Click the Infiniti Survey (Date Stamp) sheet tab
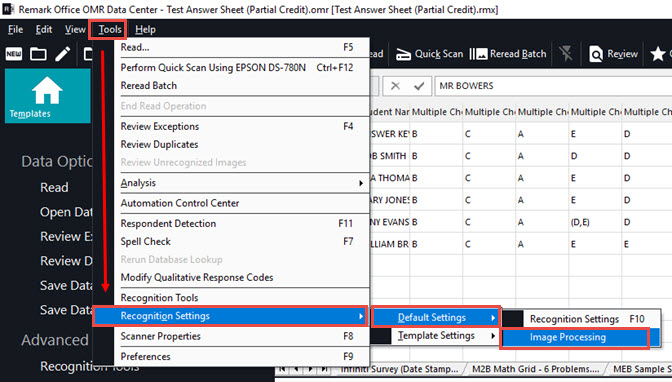The image size is (672, 382). (399, 369)
